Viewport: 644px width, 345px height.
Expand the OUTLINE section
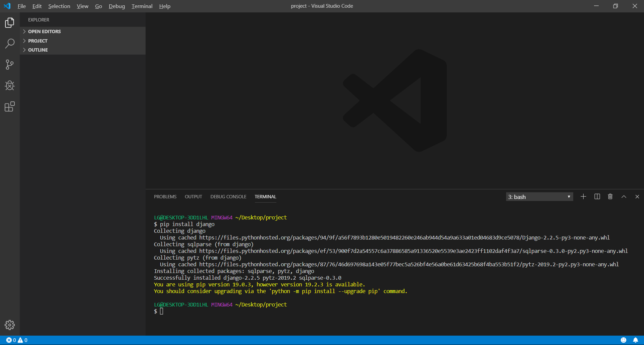coord(83,50)
